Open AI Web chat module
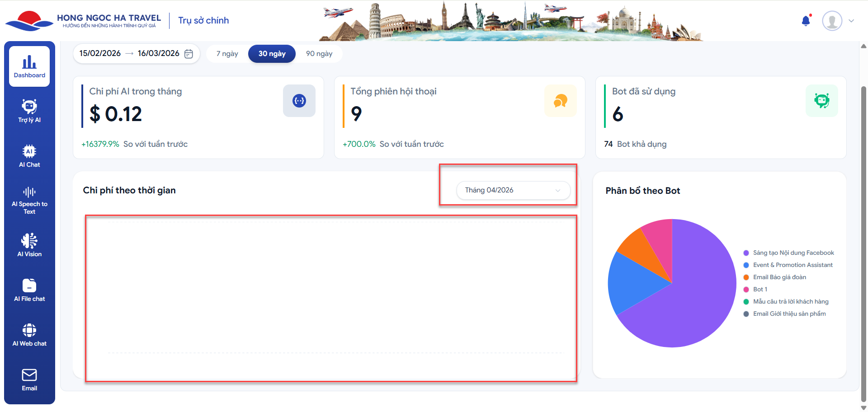 pos(29,334)
